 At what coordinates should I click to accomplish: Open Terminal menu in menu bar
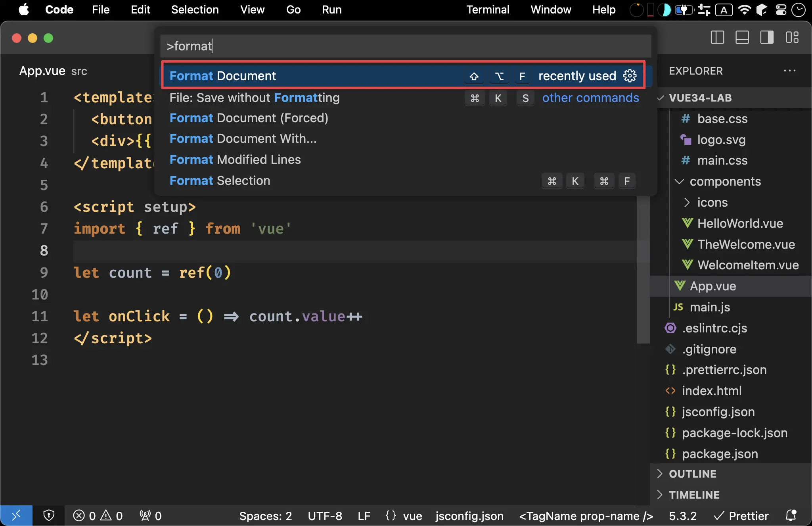click(488, 10)
